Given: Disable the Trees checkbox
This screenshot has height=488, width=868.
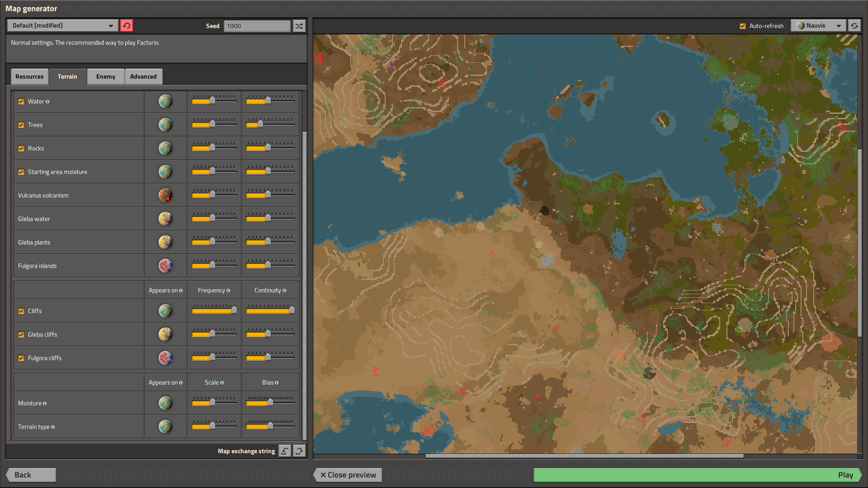Looking at the screenshot, I should coord(21,125).
